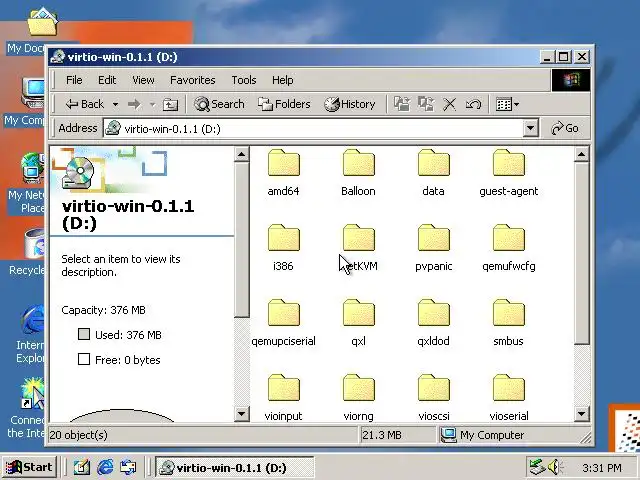640x480 pixels.
Task: Click the 'Capacity: 376 MB' text
Action: (103, 310)
